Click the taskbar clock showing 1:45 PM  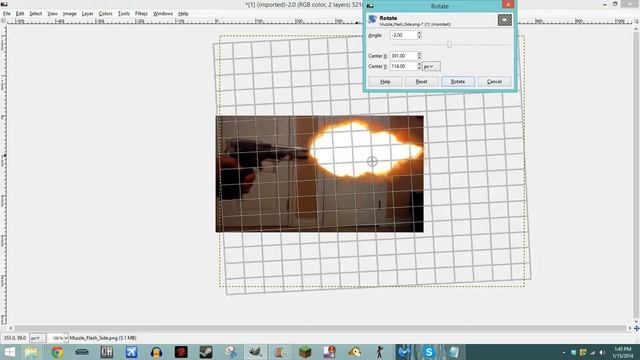(x=623, y=352)
